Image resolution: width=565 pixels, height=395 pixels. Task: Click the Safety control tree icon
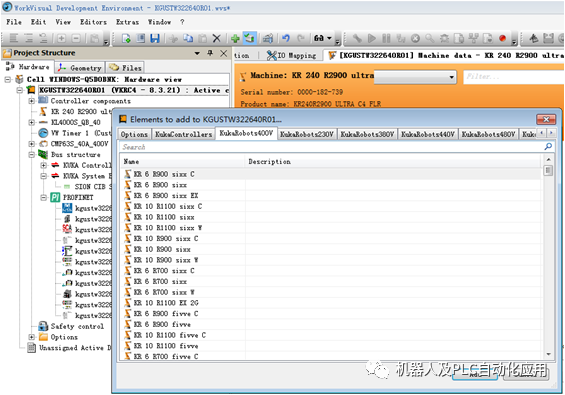point(43,326)
